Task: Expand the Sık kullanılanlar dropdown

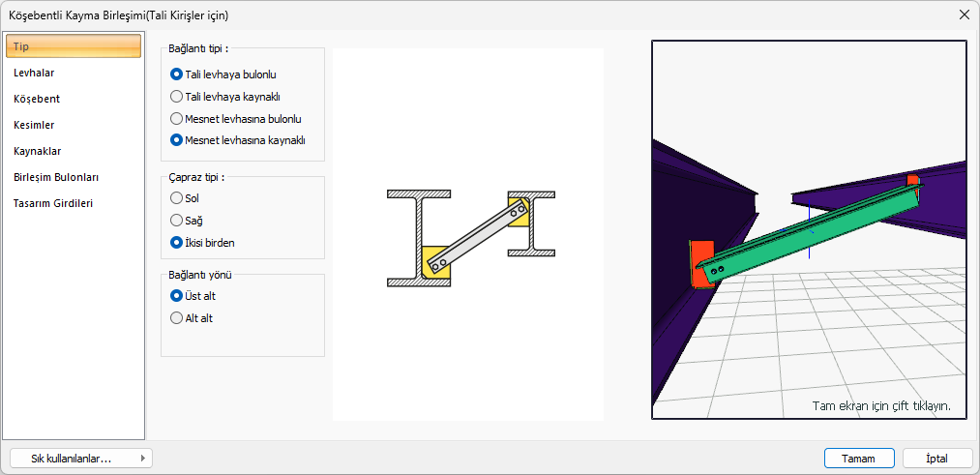Action: click(79, 459)
